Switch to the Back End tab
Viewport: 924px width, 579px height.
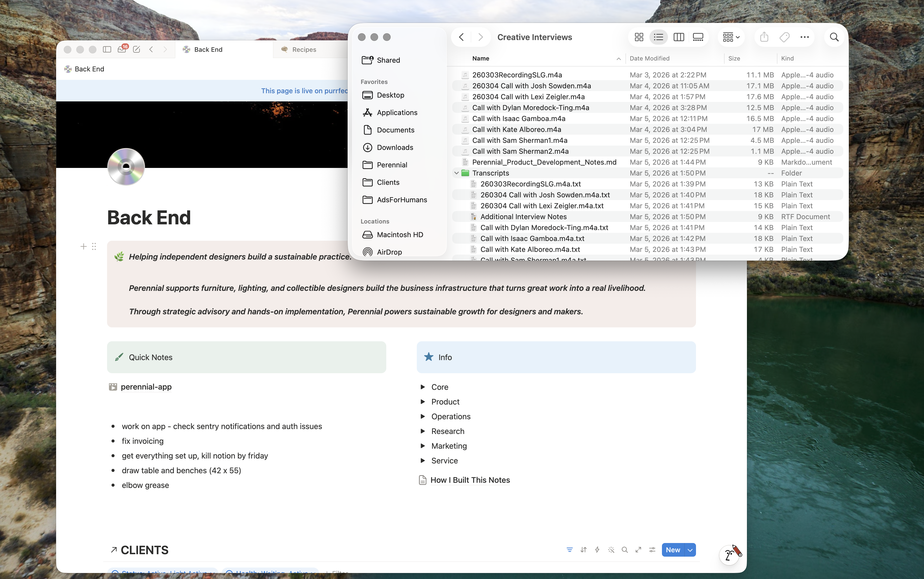pos(224,49)
